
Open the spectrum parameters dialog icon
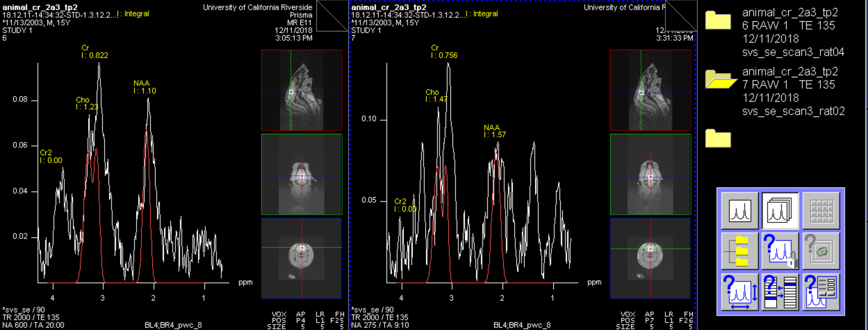click(821, 292)
